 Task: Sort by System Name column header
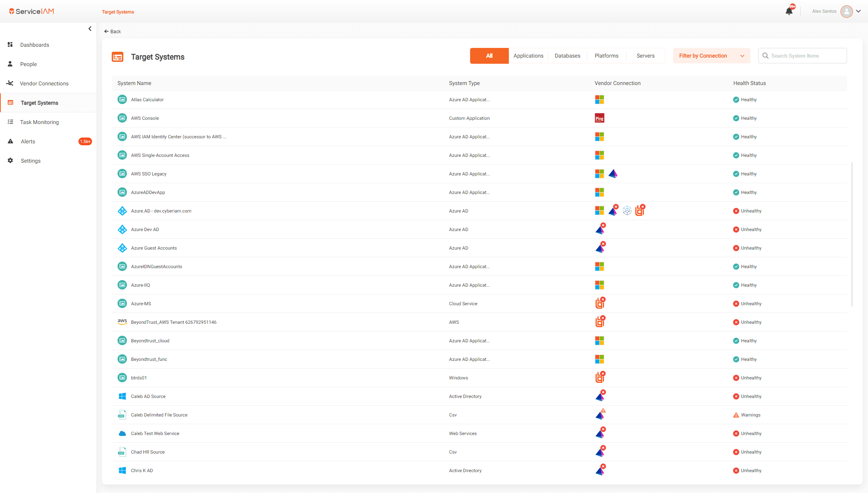(134, 83)
